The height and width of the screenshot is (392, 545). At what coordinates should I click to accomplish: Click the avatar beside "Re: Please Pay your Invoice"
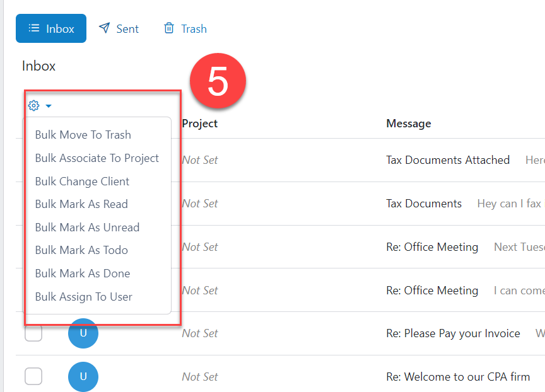(x=83, y=333)
